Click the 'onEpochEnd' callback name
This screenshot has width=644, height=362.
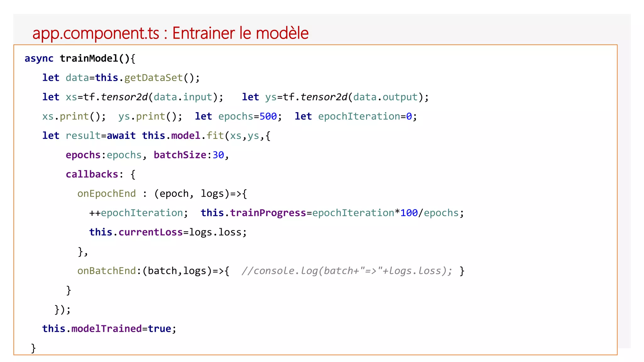(x=107, y=194)
